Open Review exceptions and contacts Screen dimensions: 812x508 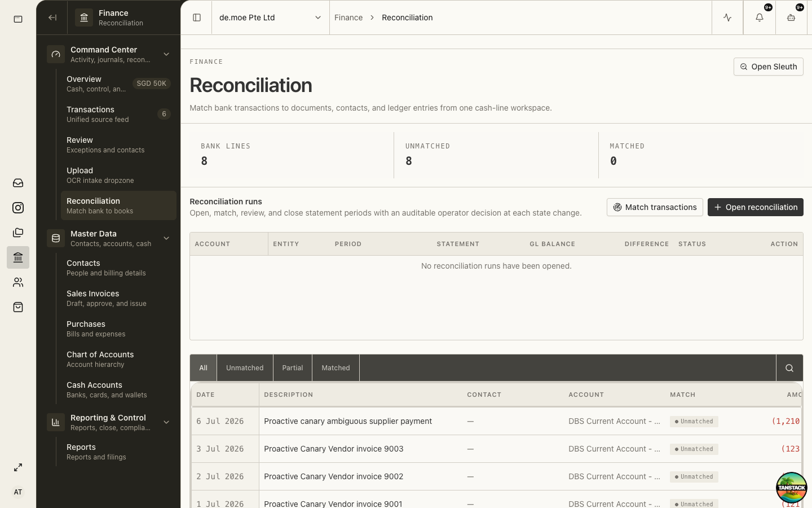118,144
